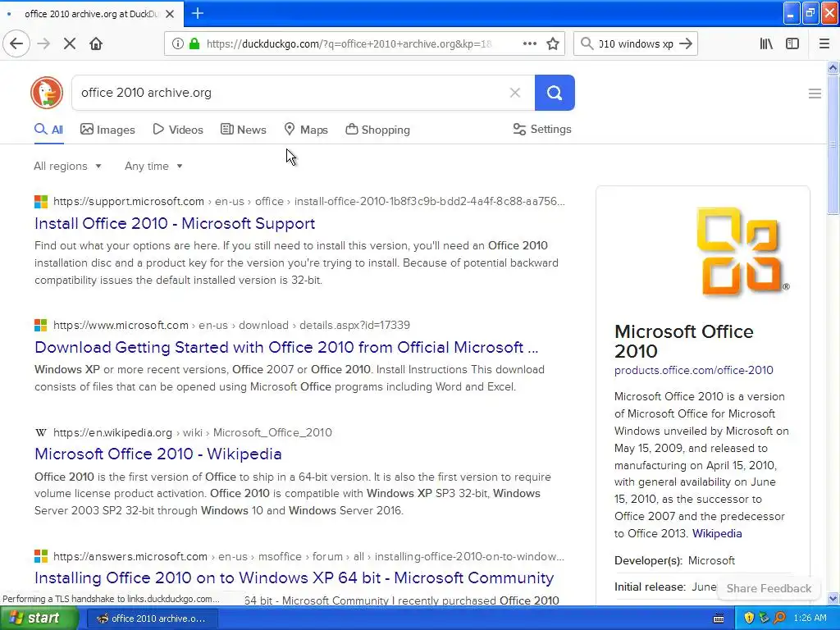Click the on-screen keyboard tray icon
The width and height of the screenshot is (840, 630).
(719, 619)
